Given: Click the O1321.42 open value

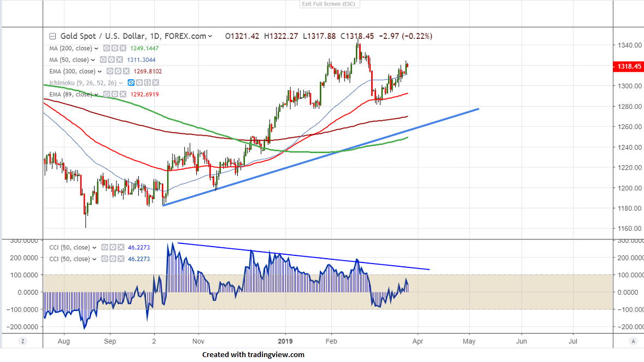Looking at the screenshot, I should click(x=242, y=36).
